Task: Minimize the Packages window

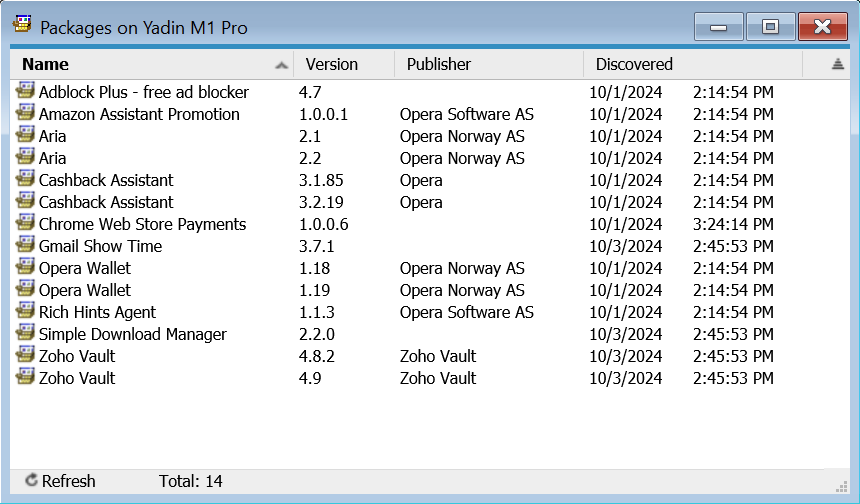Action: pos(718,26)
